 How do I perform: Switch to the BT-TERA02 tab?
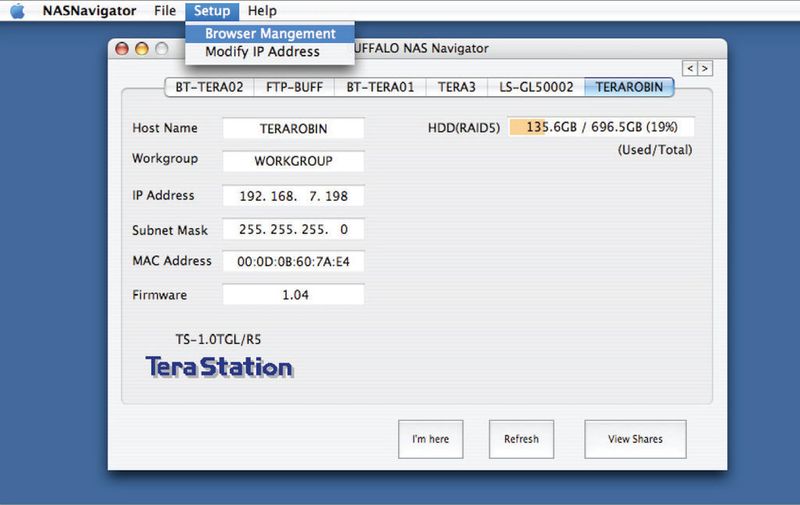click(209, 87)
